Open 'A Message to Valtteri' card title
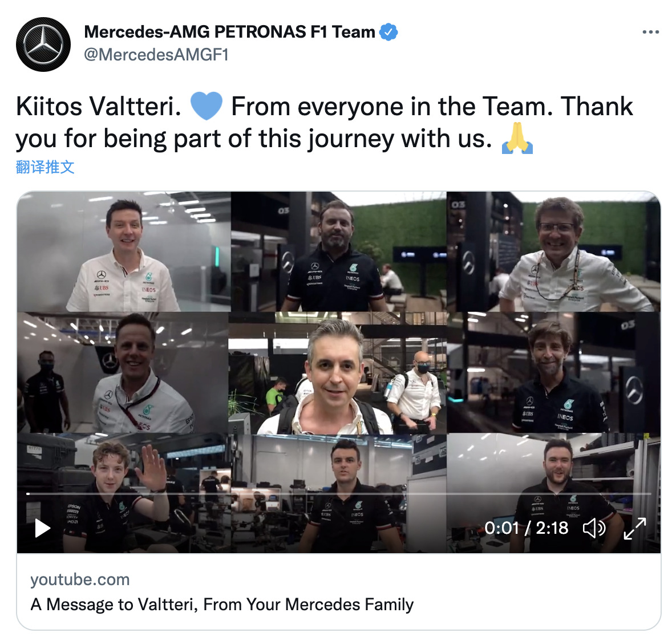The image size is (672, 641). [222, 604]
